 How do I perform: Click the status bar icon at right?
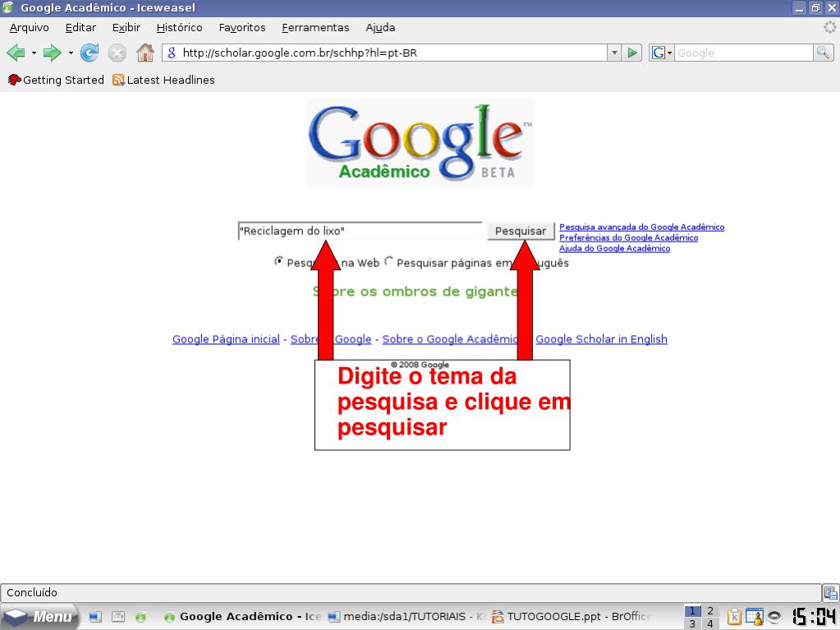pyautogui.click(x=830, y=592)
